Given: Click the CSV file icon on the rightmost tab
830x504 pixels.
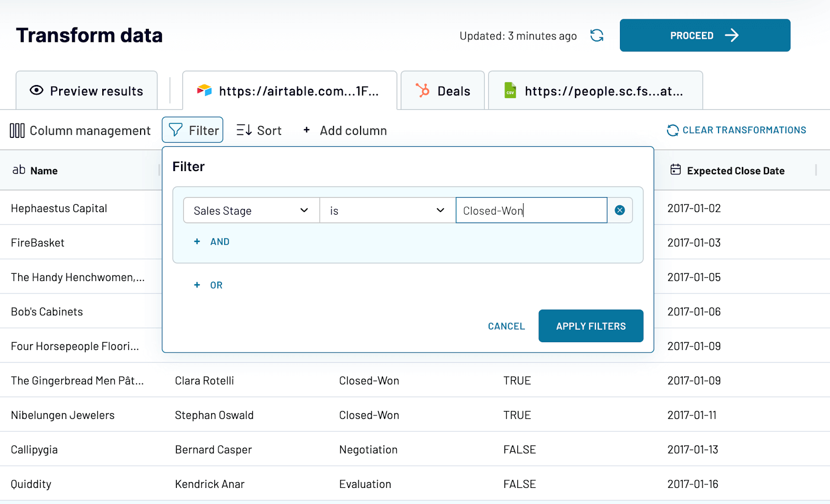Looking at the screenshot, I should coord(510,90).
